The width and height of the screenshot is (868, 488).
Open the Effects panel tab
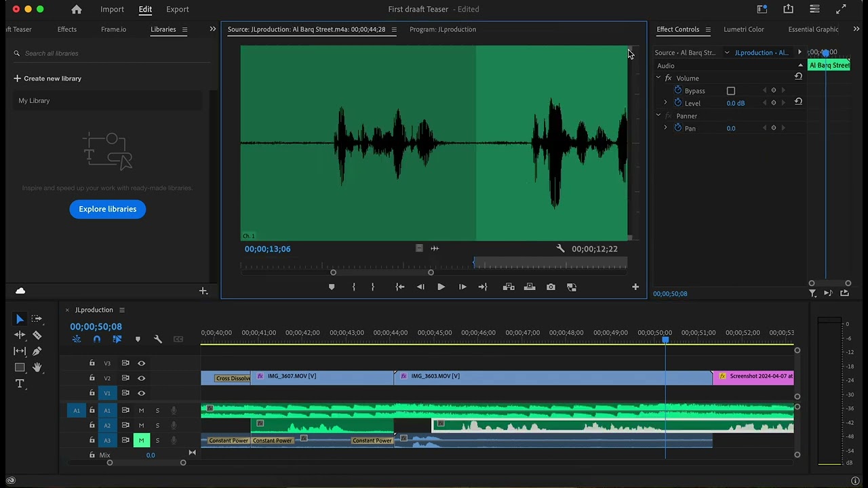[x=67, y=30]
